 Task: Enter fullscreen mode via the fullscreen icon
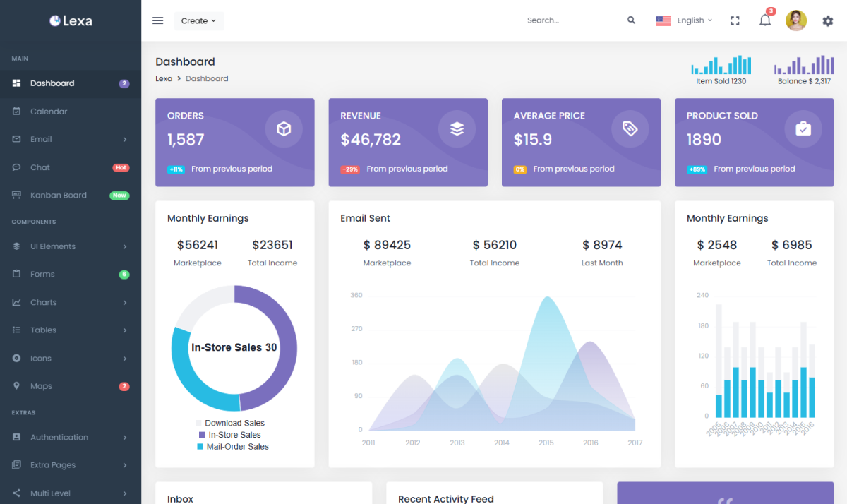coord(735,20)
